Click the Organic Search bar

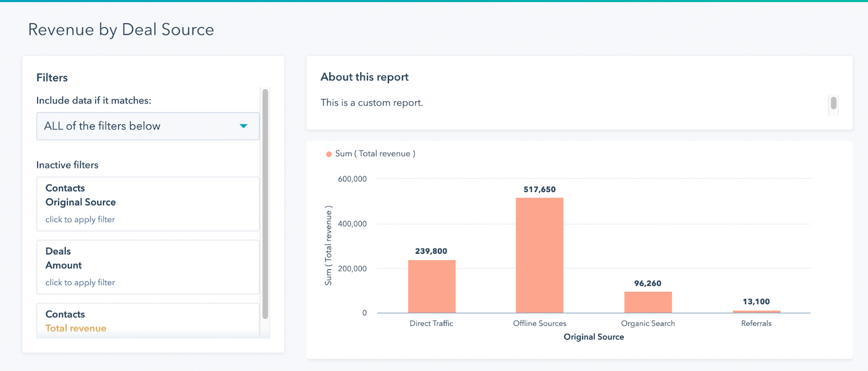[648, 302]
